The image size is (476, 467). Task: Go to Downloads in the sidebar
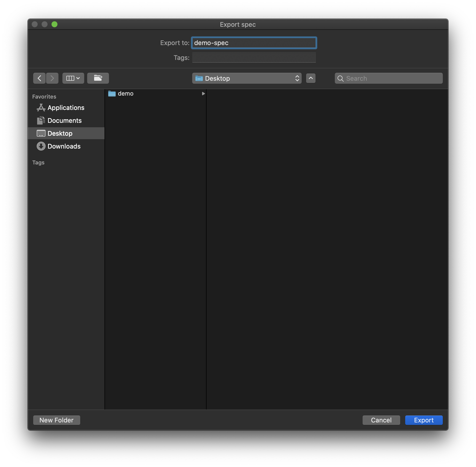point(64,146)
